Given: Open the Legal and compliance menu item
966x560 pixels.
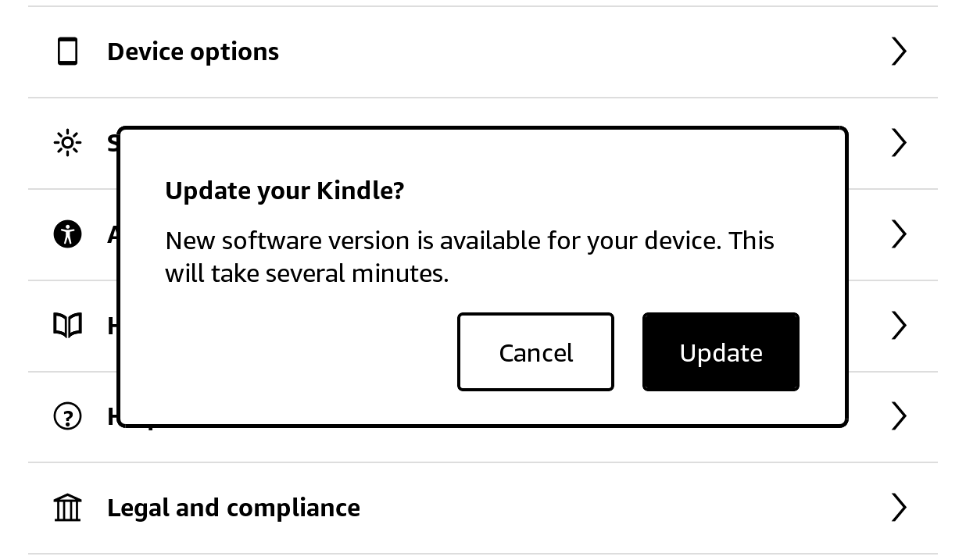Looking at the screenshot, I should [234, 508].
